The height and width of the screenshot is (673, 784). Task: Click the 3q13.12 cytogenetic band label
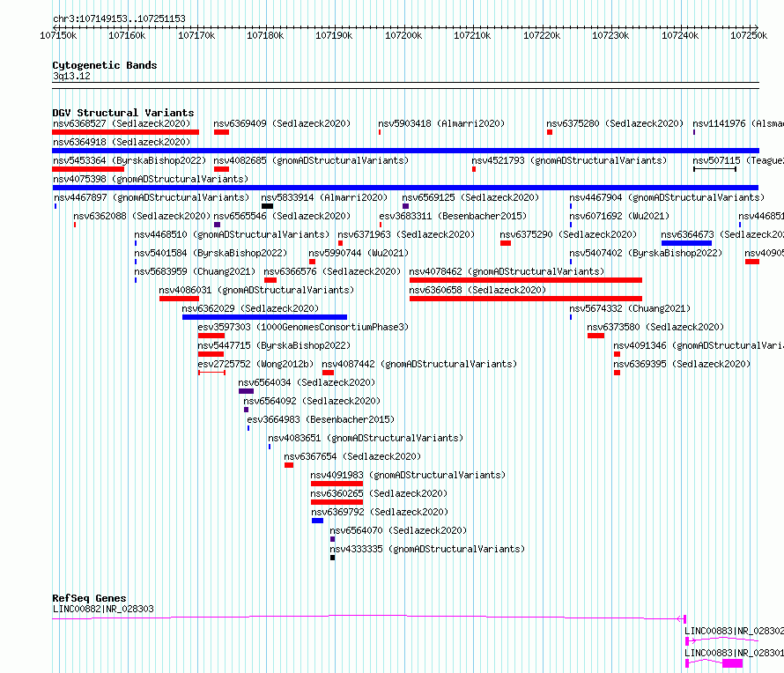tap(71, 76)
